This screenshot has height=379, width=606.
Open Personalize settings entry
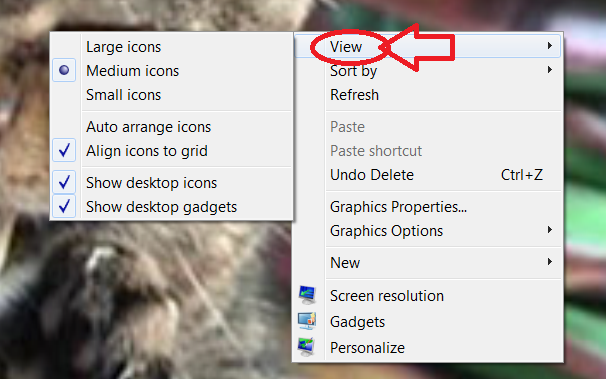pos(367,348)
